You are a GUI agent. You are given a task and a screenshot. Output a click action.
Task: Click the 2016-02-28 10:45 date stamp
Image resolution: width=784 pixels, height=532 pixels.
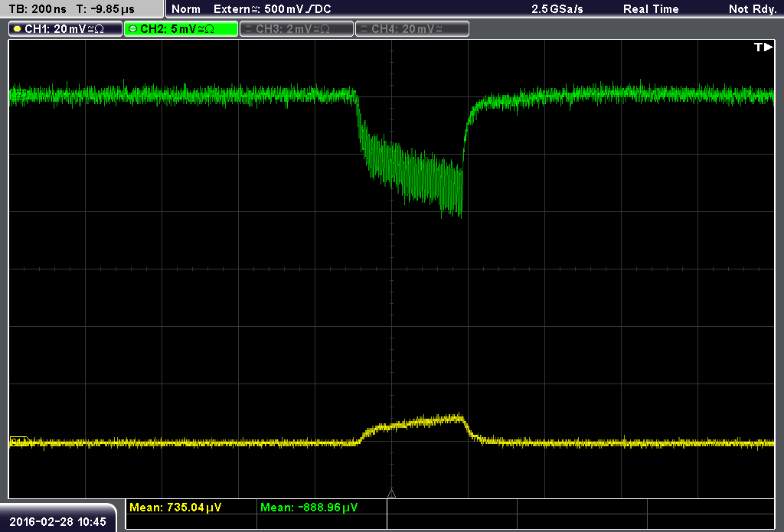[58, 521]
